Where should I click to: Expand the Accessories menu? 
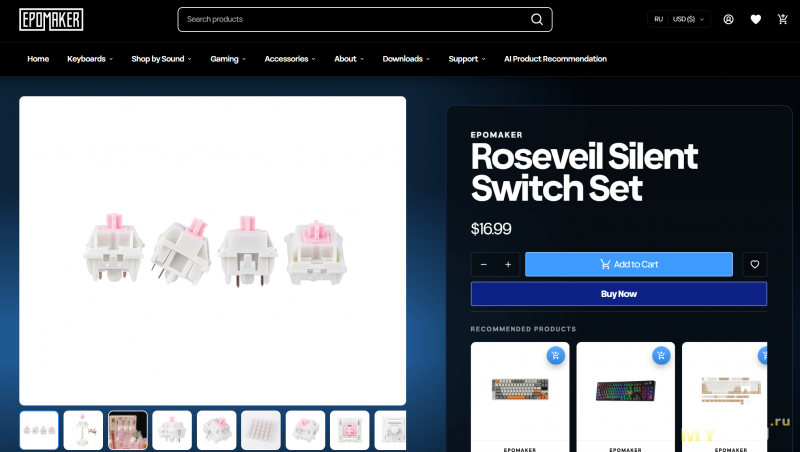tap(290, 59)
